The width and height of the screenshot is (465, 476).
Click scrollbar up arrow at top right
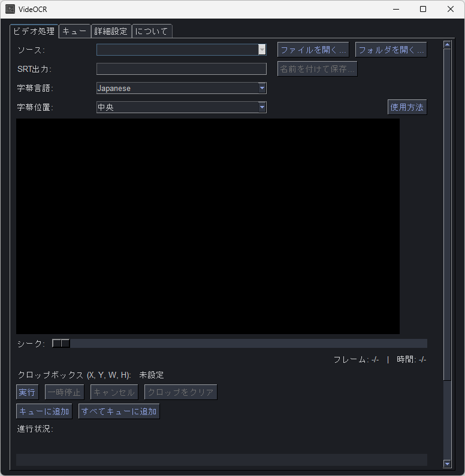(447, 44)
